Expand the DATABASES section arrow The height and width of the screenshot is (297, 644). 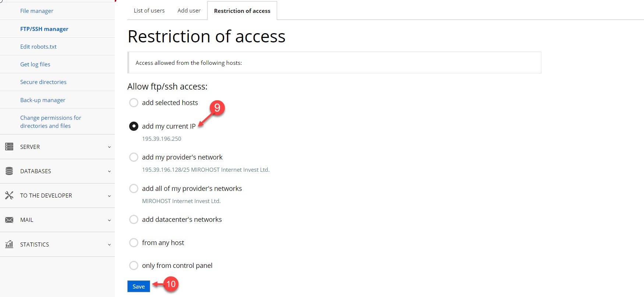(109, 171)
